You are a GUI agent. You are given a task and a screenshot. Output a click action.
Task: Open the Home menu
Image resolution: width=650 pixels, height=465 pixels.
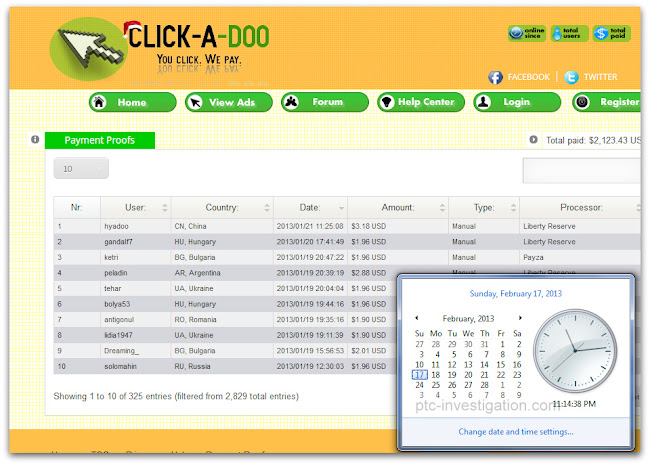133,102
